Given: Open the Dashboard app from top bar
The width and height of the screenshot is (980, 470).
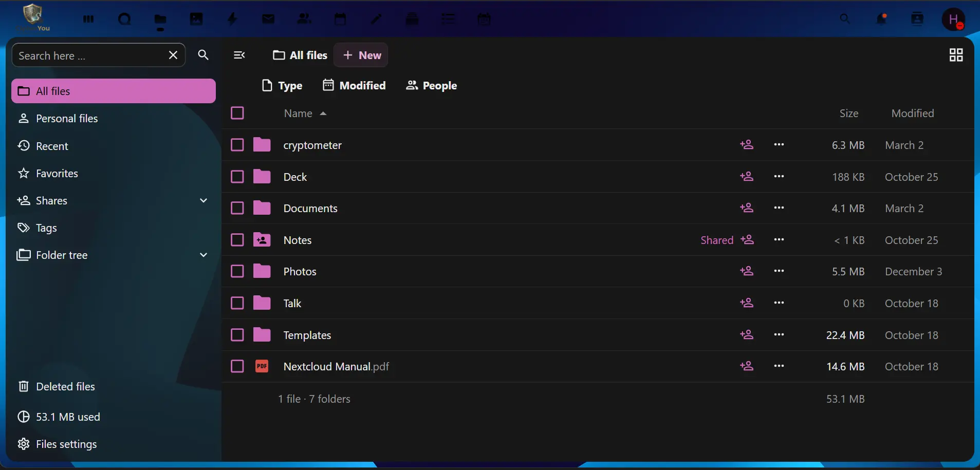Looking at the screenshot, I should [88, 20].
